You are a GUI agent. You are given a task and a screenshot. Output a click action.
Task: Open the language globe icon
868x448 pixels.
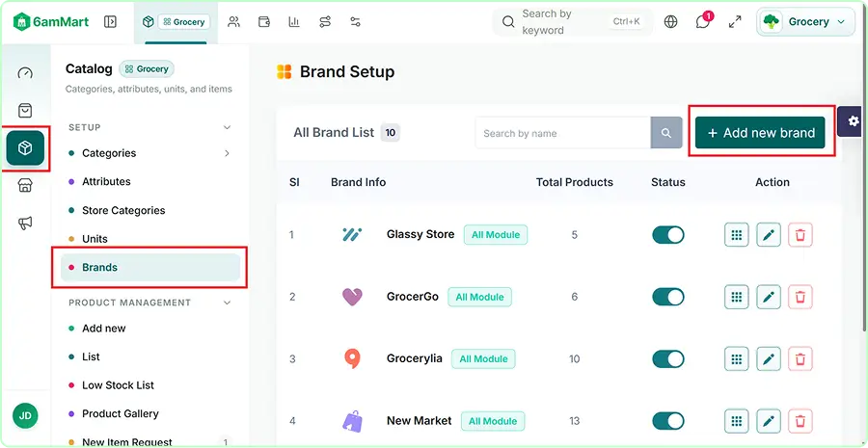(671, 22)
